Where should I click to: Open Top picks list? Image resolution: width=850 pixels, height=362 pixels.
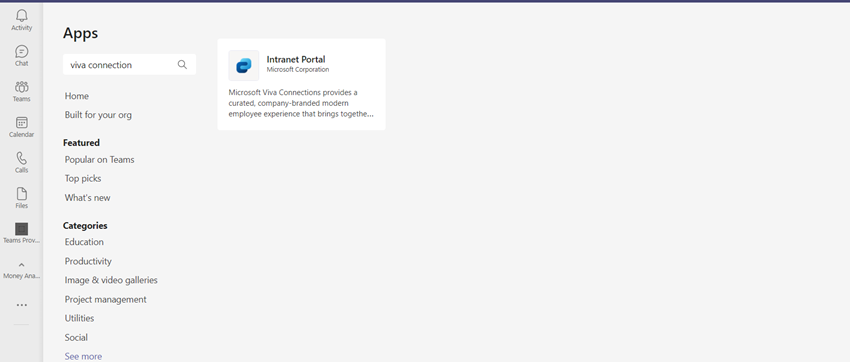[83, 178]
